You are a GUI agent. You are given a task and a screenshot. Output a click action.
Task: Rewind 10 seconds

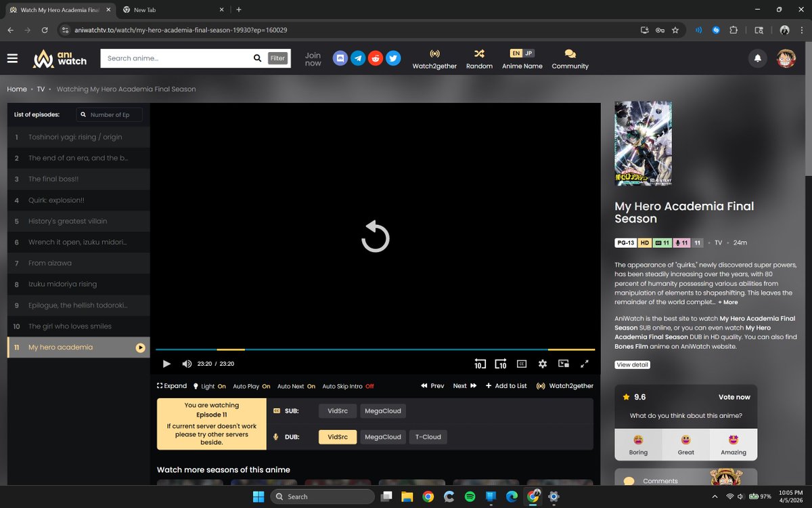[x=480, y=364]
